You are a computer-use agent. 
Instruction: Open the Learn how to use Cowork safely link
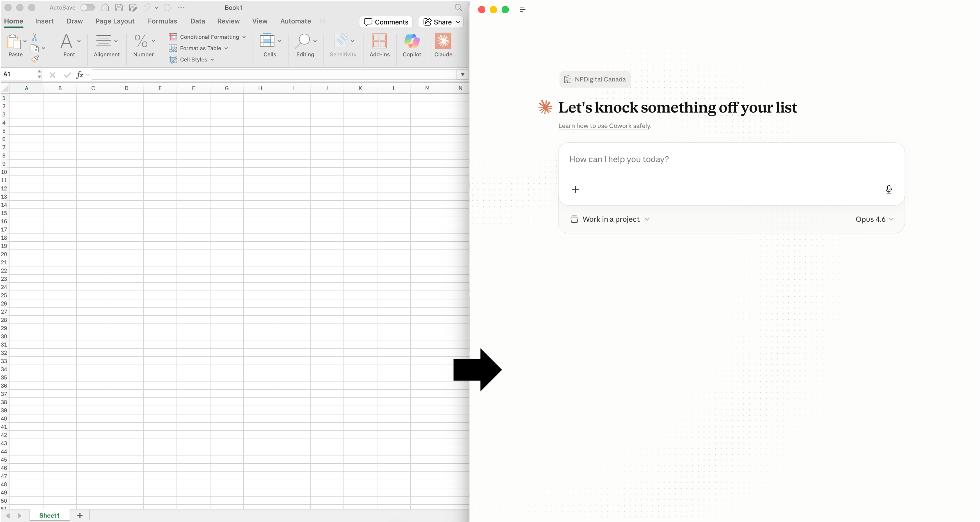coord(604,126)
